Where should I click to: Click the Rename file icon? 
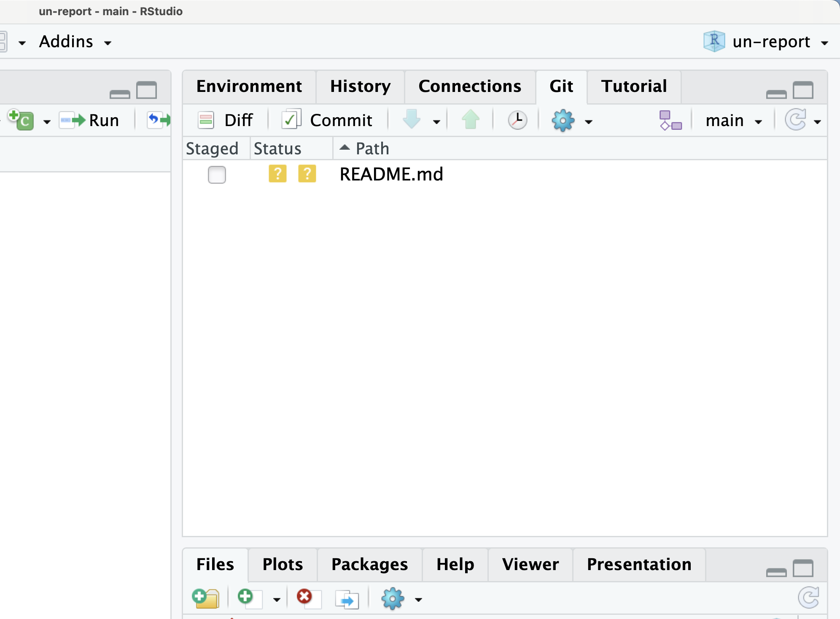(347, 599)
